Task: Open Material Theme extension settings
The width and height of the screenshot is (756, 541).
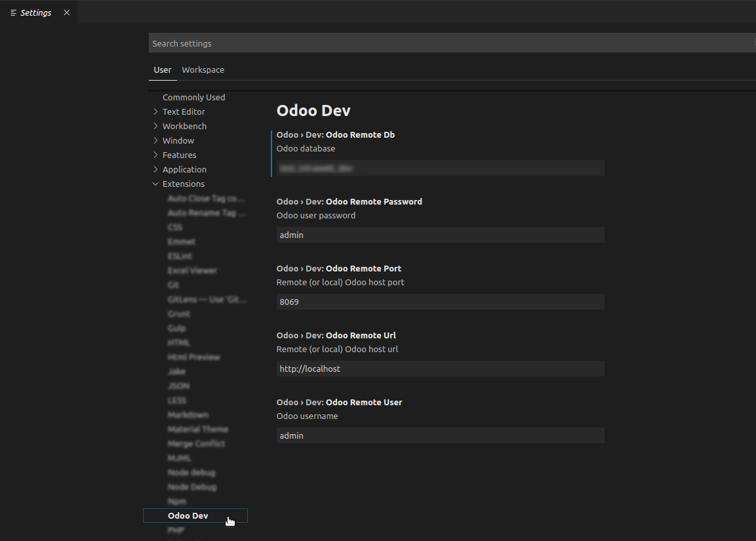Action: click(x=198, y=430)
